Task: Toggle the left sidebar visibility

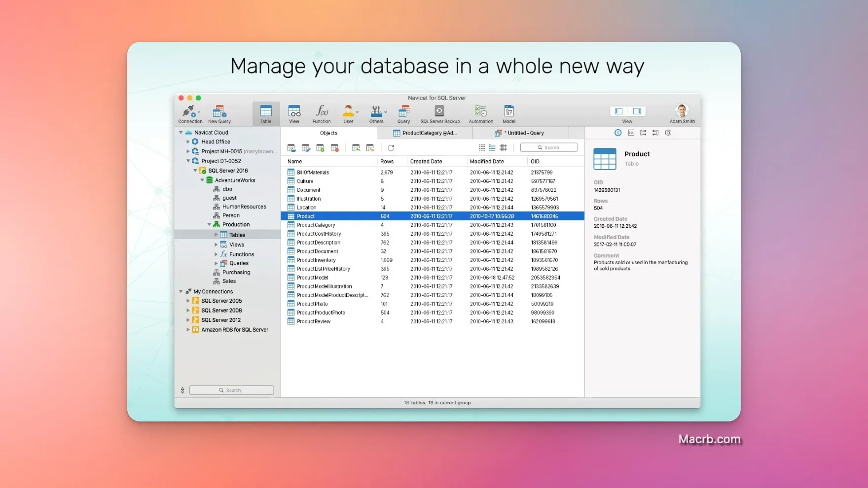Action: 619,111
